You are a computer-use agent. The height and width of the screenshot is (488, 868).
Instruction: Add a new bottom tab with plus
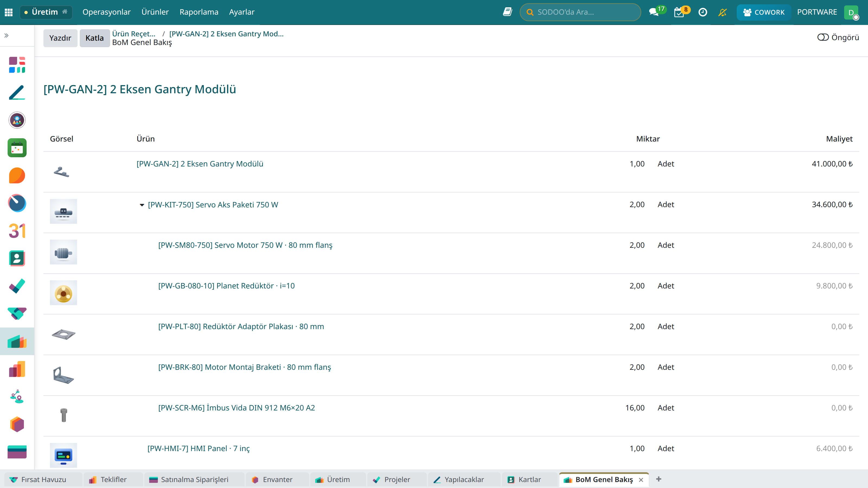[x=659, y=479]
